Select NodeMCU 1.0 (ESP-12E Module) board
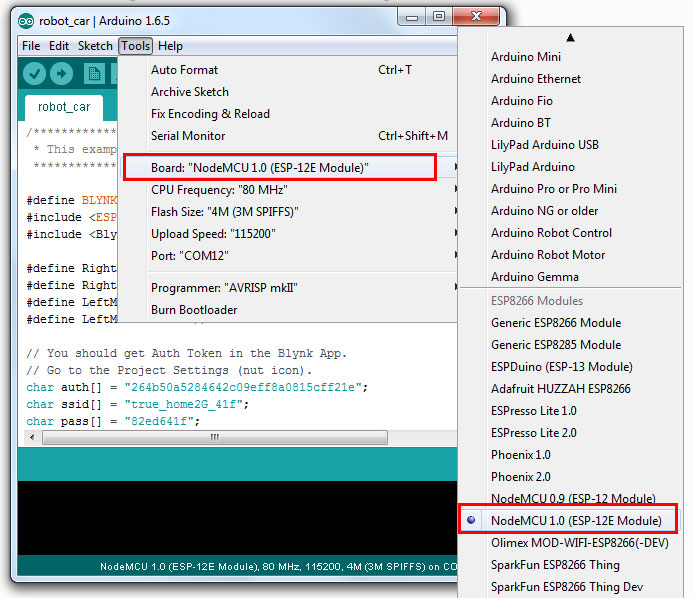Image resolution: width=694 pixels, height=598 pixels. click(x=570, y=521)
